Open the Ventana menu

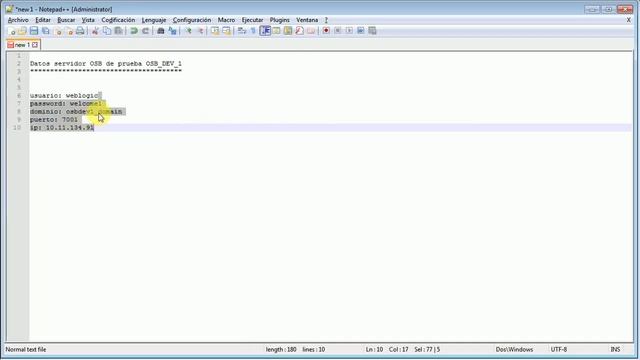[307, 20]
